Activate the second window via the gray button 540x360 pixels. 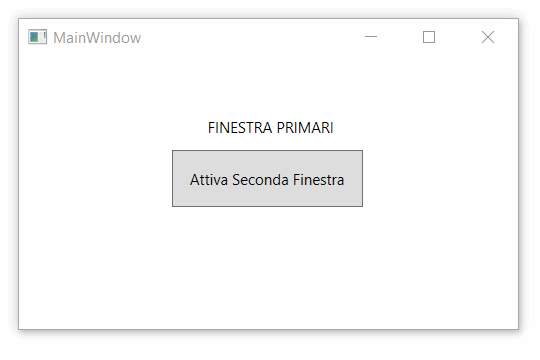(x=267, y=178)
